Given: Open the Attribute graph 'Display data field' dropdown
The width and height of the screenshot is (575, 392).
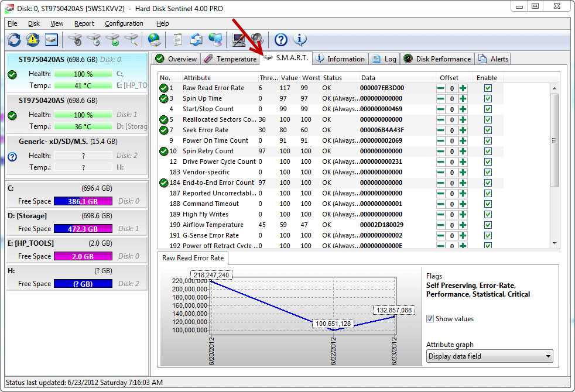Looking at the screenshot, I should click(x=490, y=356).
